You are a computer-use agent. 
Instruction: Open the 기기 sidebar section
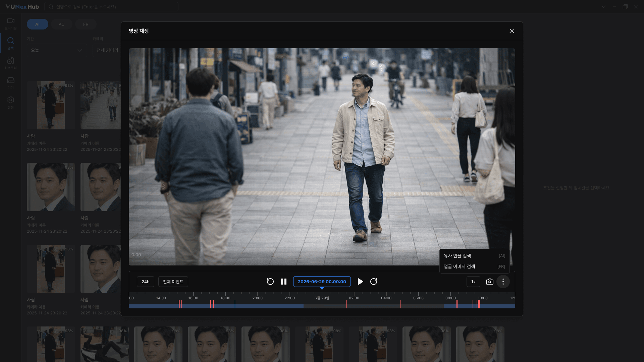point(10,83)
